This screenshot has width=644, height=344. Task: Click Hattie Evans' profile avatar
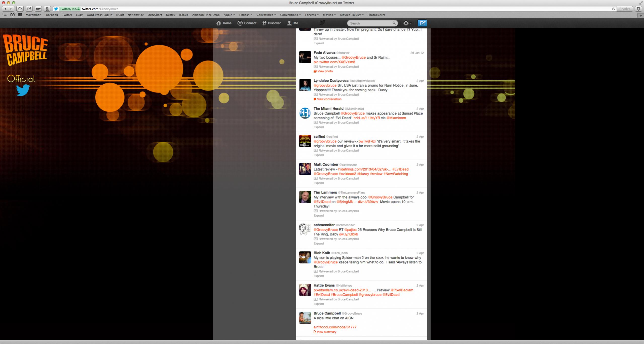(305, 290)
